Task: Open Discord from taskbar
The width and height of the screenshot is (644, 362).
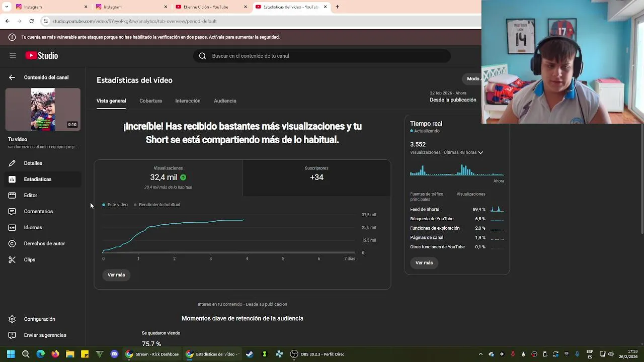Action: point(114,354)
